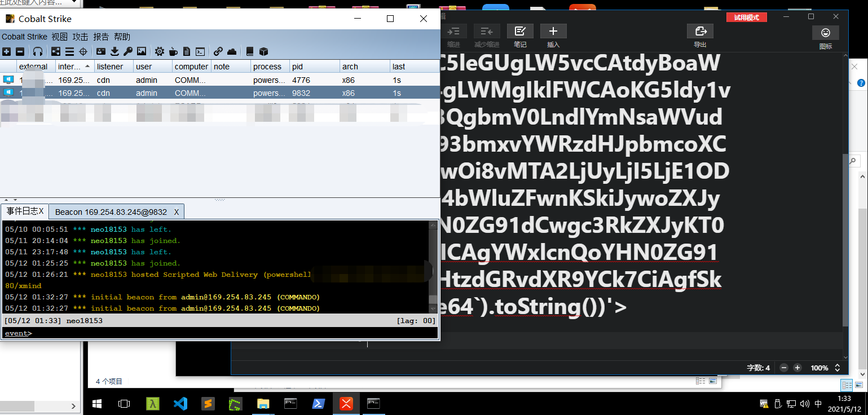Viewport: 868px width, 415px height.
Task: Open the Listeners headphones icon
Action: [x=38, y=51]
